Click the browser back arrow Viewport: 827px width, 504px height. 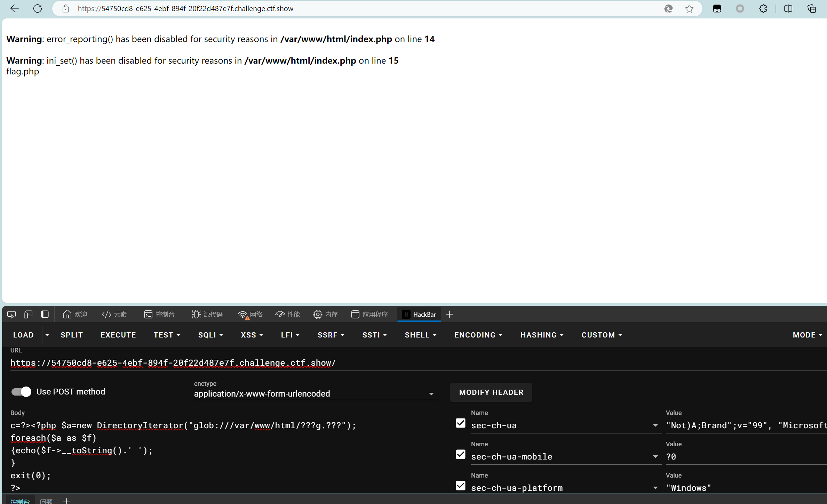pos(14,8)
